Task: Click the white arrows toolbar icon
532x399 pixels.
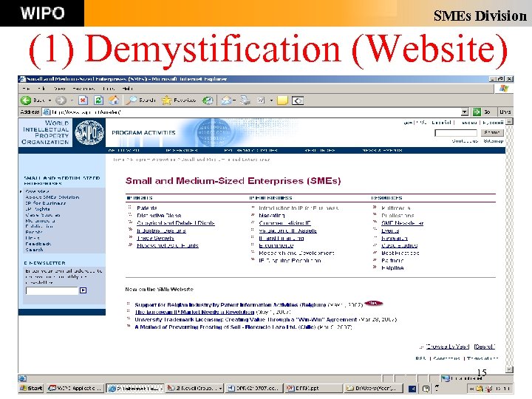Action: (298, 100)
